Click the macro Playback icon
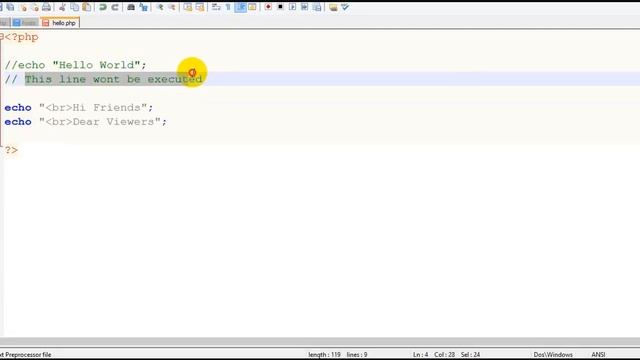Viewport: 640px width, 360px height. tap(292, 7)
